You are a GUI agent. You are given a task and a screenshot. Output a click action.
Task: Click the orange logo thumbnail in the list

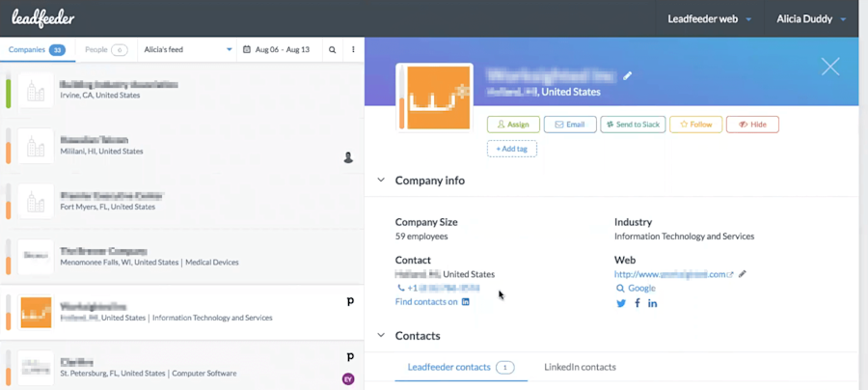point(36,313)
